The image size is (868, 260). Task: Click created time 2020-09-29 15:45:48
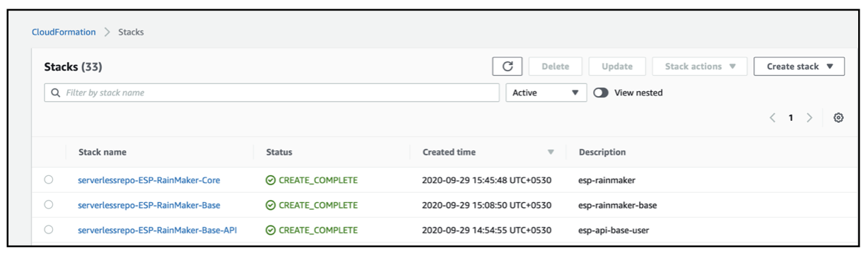click(x=487, y=180)
